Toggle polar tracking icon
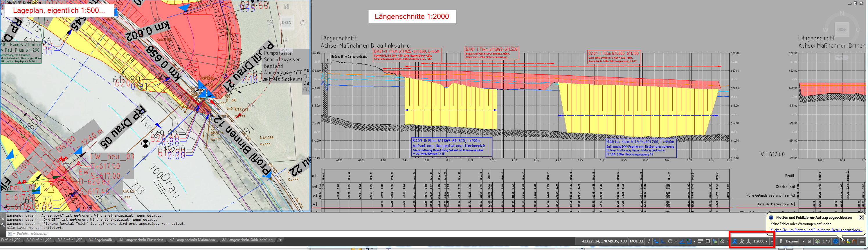 [x=670, y=241]
